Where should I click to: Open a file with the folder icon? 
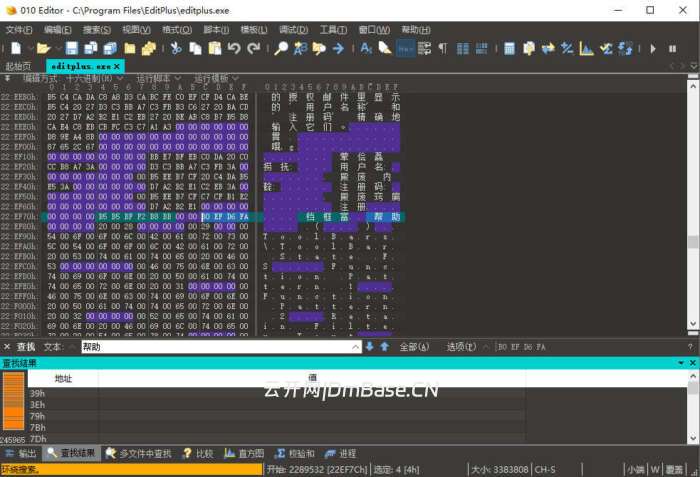click(43, 48)
